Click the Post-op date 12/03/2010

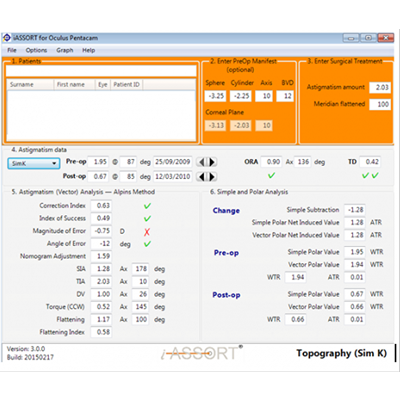pos(173,176)
